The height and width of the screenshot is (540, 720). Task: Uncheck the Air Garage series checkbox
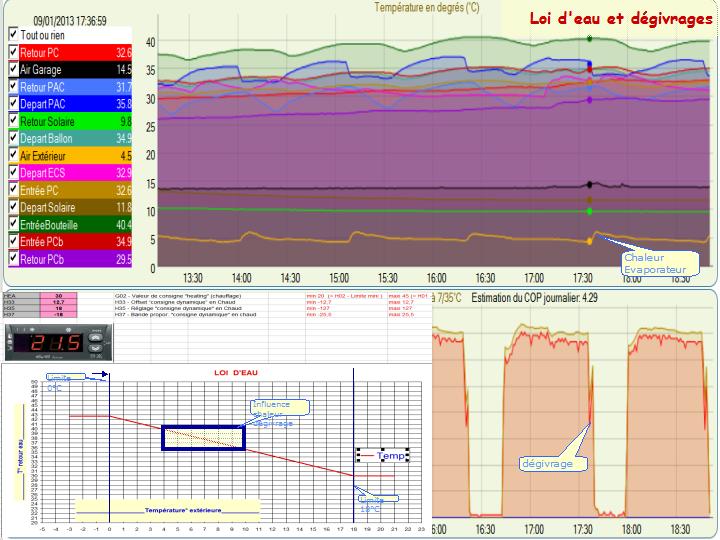[x=13, y=69]
